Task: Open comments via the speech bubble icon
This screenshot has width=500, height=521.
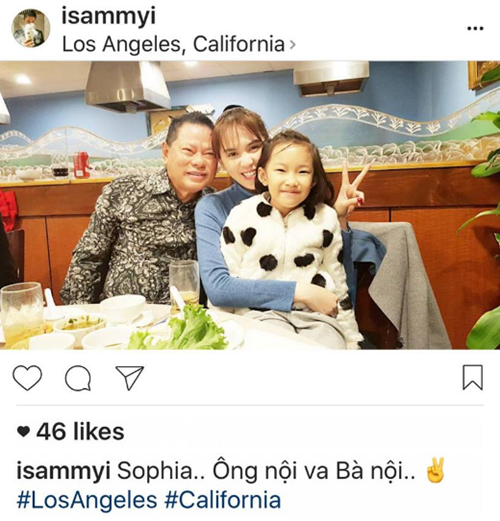Action: (78, 378)
